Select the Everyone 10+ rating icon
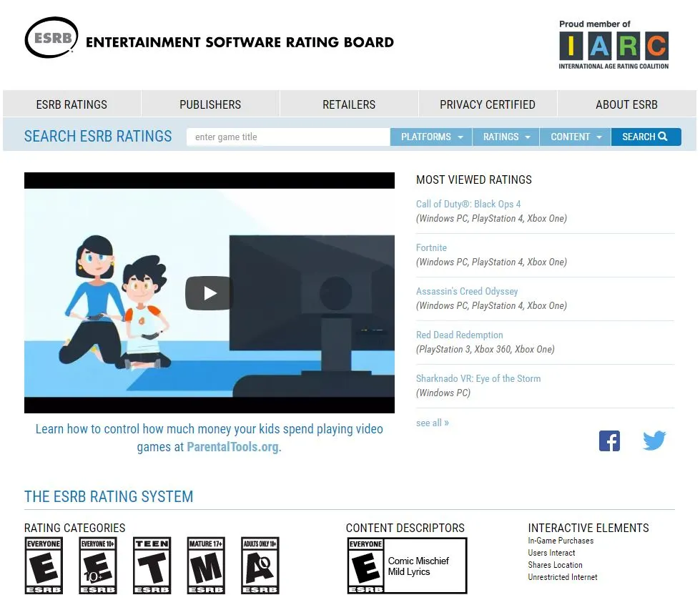This screenshot has height=610, width=700. pyautogui.click(x=97, y=565)
